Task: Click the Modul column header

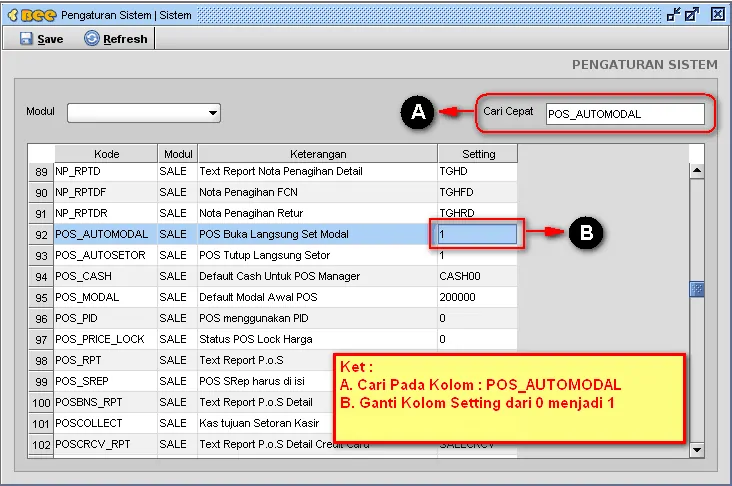Action: point(178,154)
